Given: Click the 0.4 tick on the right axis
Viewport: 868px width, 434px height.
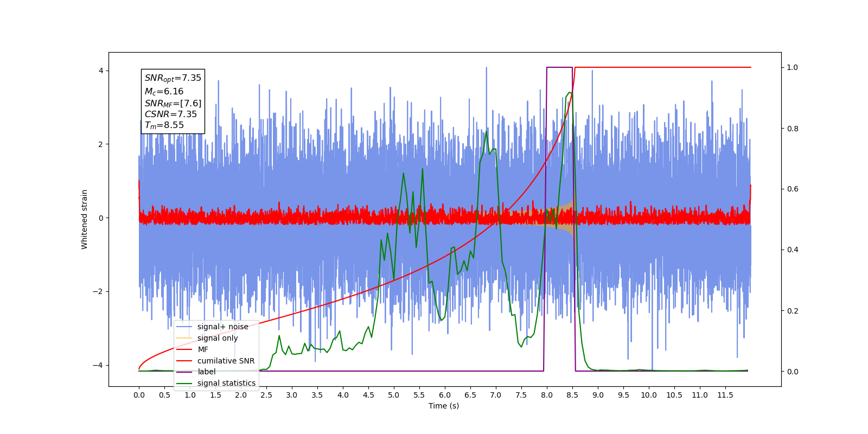Looking at the screenshot, I should (793, 250).
